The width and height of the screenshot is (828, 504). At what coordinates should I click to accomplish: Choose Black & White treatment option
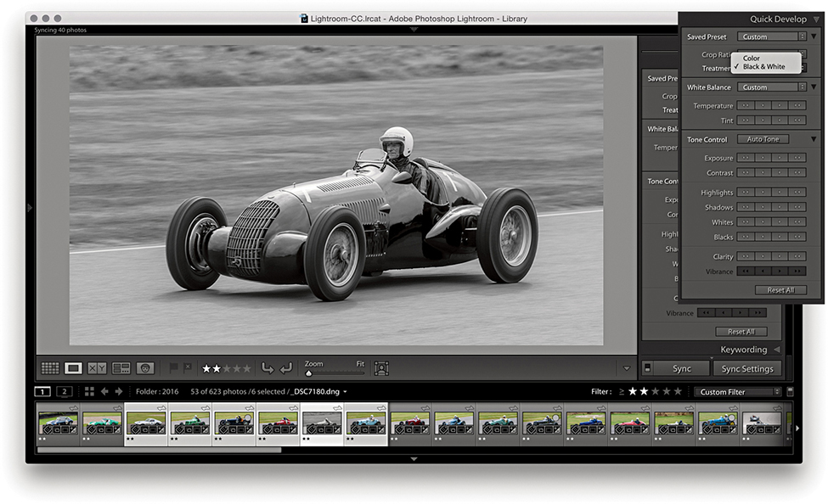click(x=763, y=67)
